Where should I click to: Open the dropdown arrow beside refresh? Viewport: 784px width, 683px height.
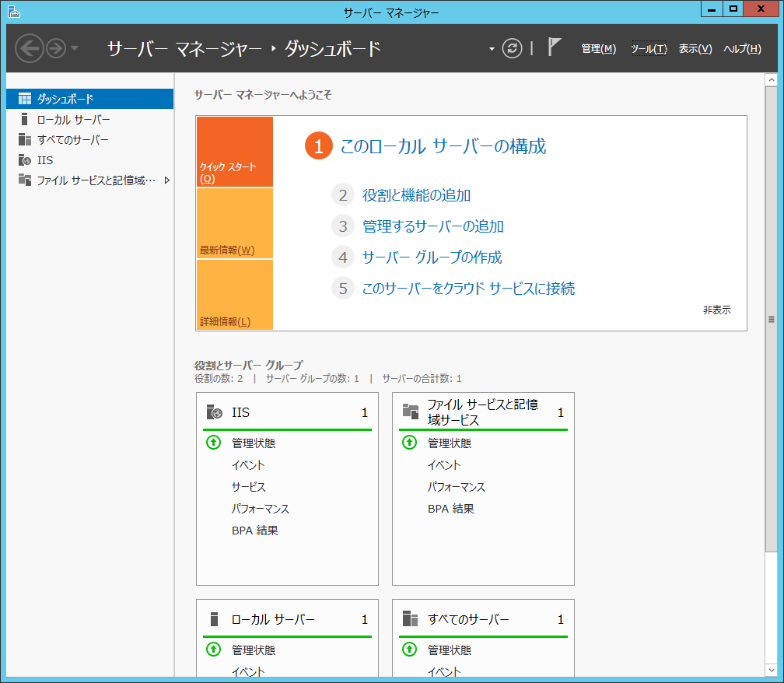[492, 49]
